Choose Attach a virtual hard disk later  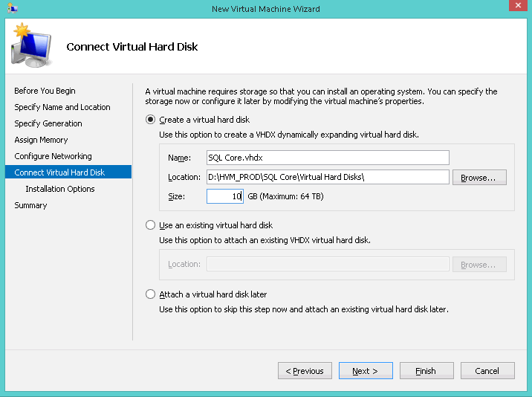151,294
